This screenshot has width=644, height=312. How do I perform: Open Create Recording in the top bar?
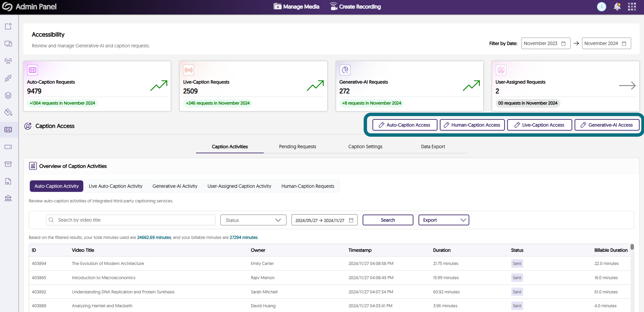pyautogui.click(x=355, y=7)
